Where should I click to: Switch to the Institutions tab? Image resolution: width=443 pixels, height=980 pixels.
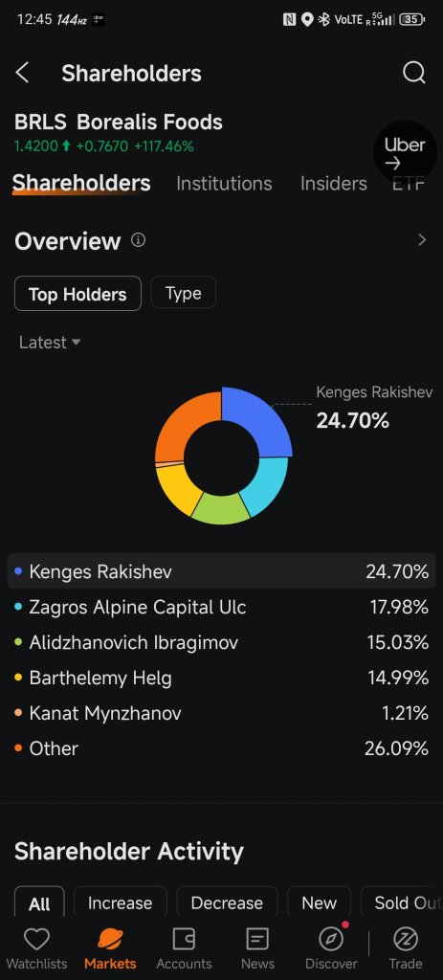[224, 183]
